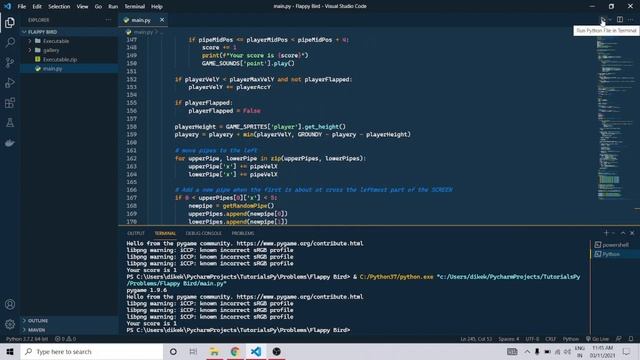Open File Explorer from the taskbar
Screen dimensions: 640x360
tap(214, 351)
